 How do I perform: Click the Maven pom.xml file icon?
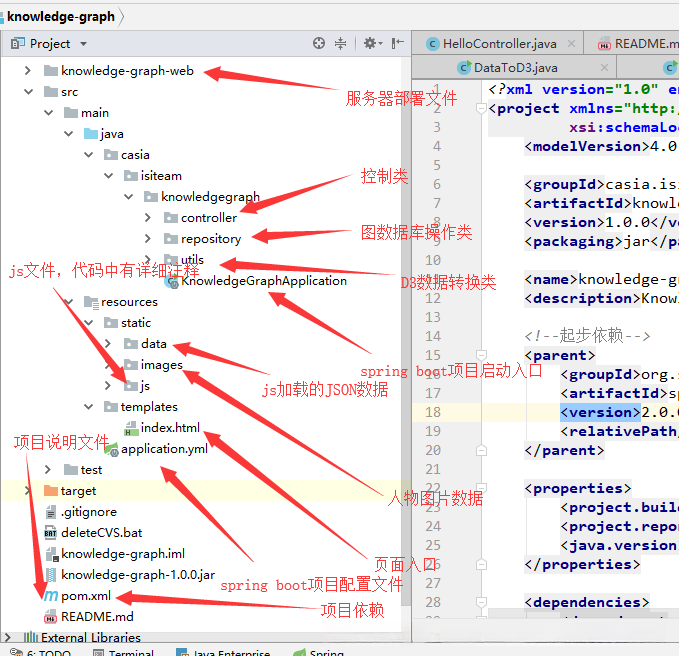(x=51, y=596)
